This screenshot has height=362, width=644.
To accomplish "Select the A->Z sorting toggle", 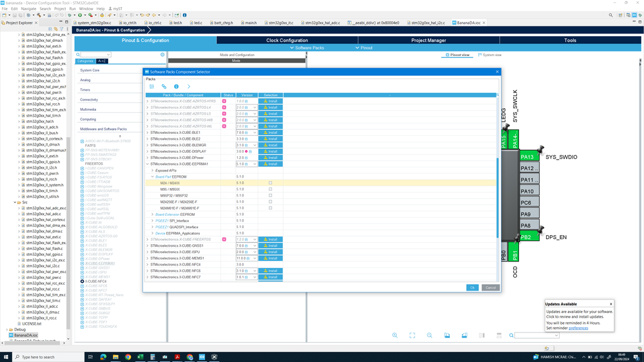I will (x=102, y=61).
